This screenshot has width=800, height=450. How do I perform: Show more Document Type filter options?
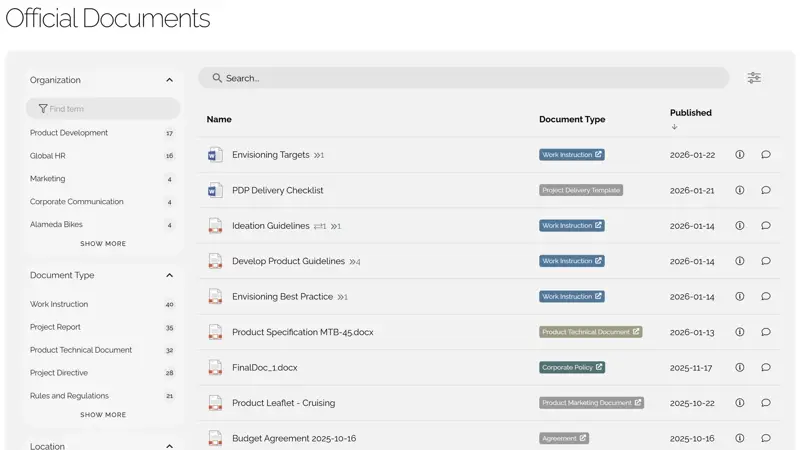click(x=103, y=415)
